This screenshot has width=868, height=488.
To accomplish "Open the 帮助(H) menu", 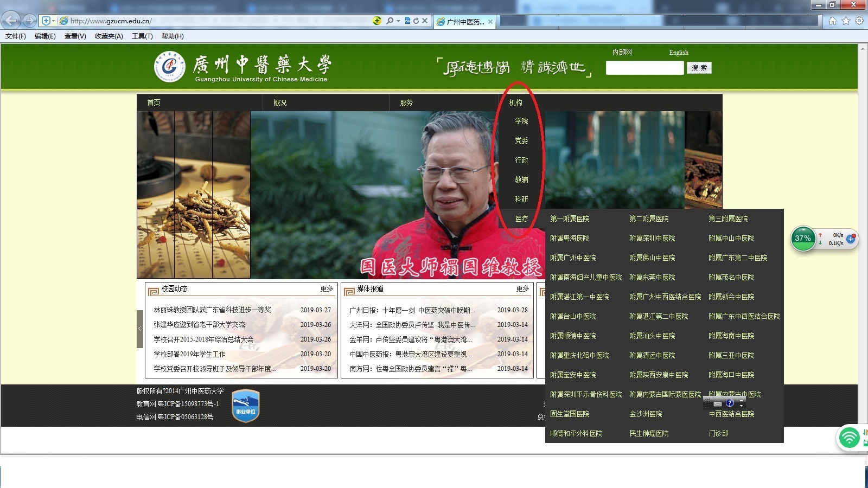I will (x=173, y=36).
